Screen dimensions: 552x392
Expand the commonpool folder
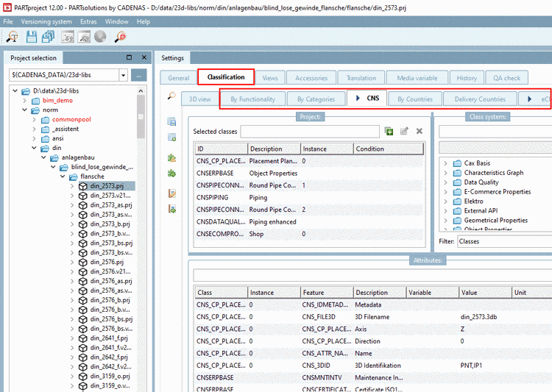pyautogui.click(x=34, y=119)
